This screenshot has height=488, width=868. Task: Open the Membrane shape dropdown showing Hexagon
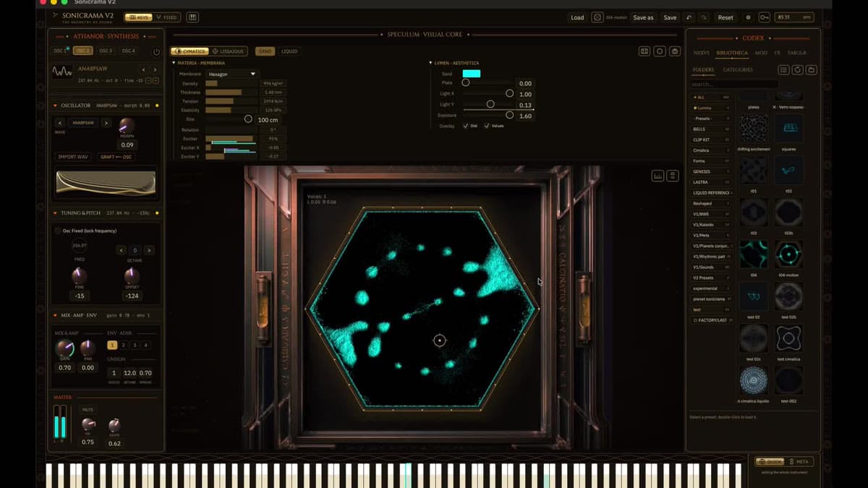(x=231, y=74)
